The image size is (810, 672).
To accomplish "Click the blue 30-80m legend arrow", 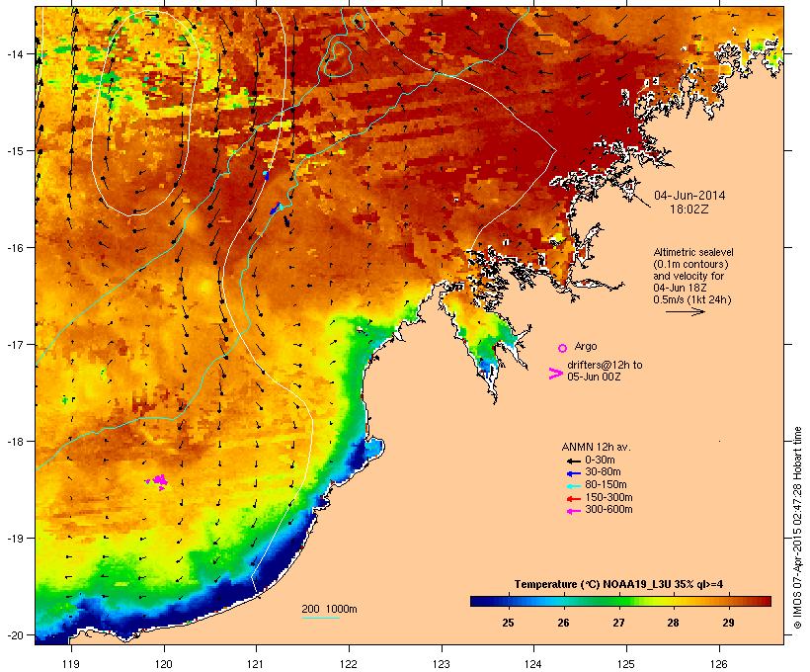I will coord(573,473).
